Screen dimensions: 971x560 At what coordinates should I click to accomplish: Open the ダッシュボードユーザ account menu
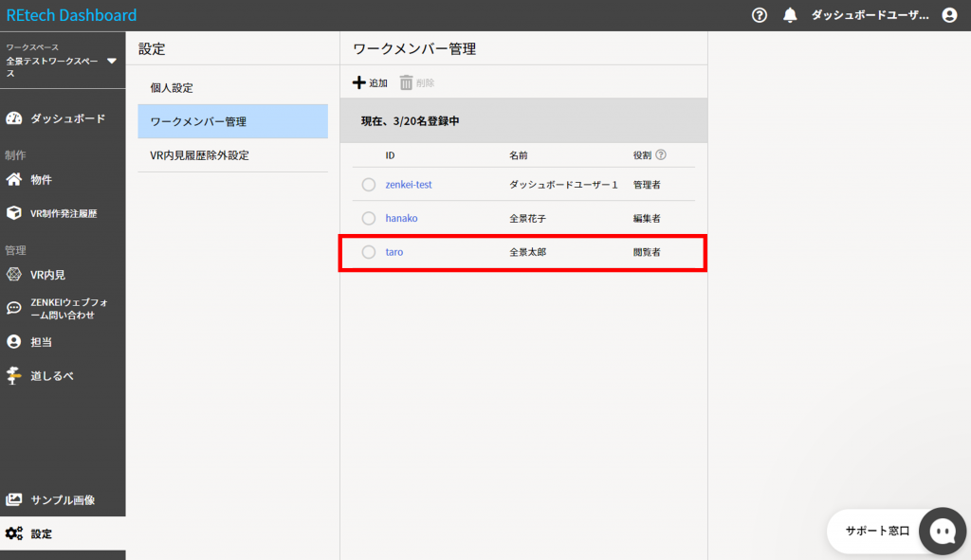(x=870, y=15)
